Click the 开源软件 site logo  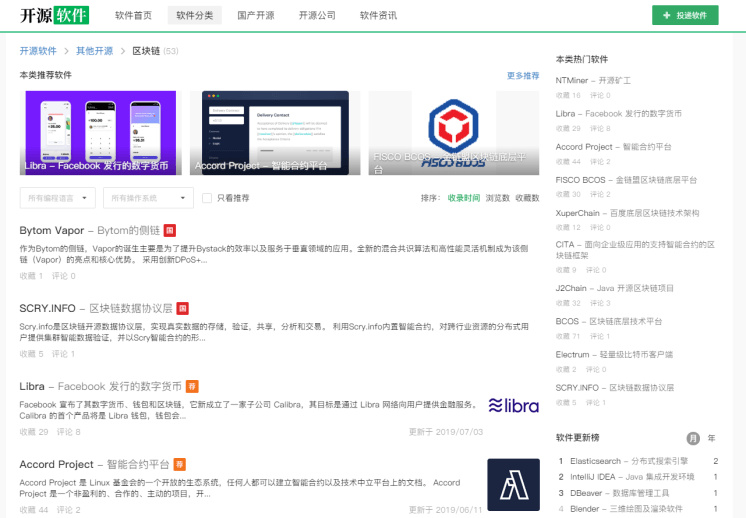pos(54,15)
